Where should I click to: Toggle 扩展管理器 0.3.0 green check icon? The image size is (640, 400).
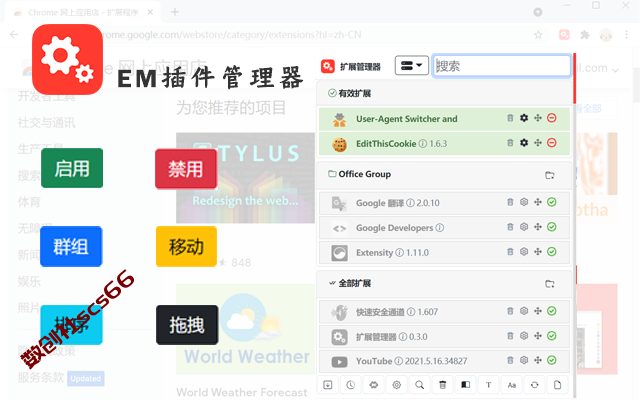pyautogui.click(x=552, y=336)
